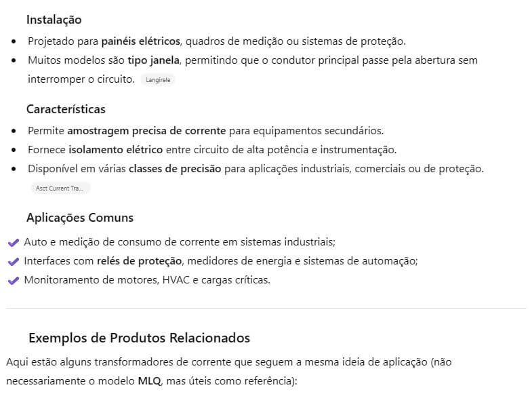Open the Langirele source citation

158,80
